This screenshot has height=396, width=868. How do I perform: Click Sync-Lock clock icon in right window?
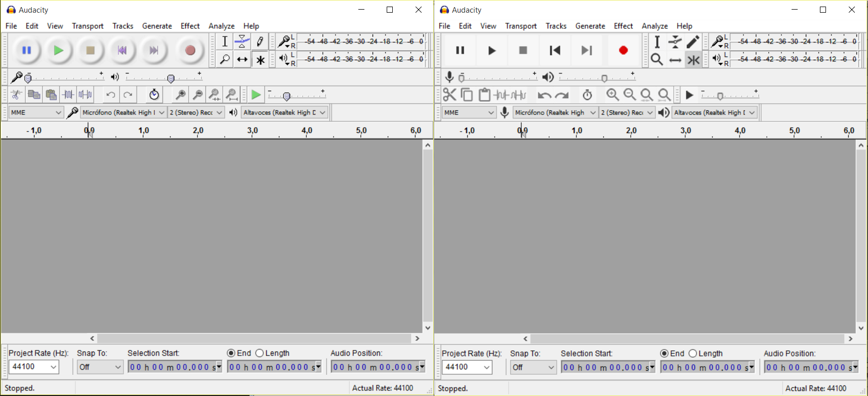coord(587,95)
